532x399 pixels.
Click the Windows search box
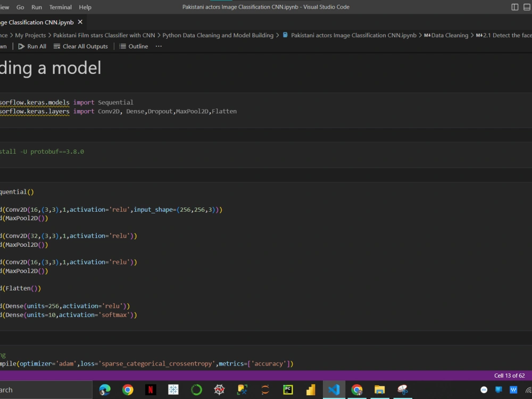45,389
